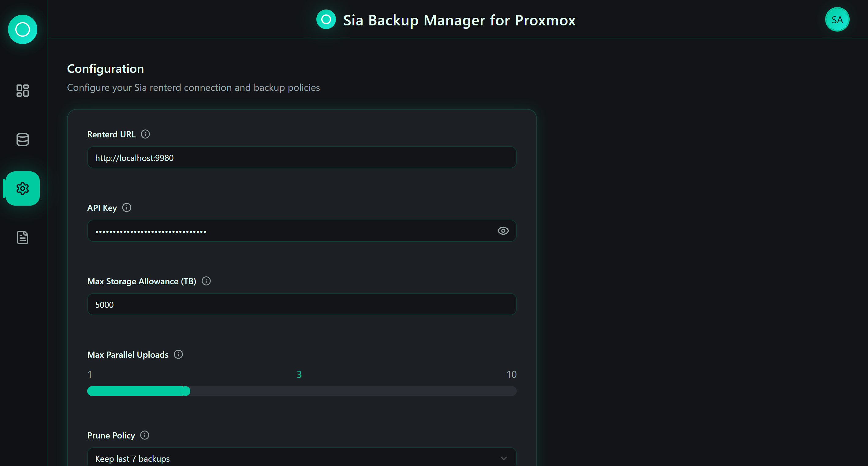Select the settings gear icon in sidebar
Screen dimensions: 868x466
click(x=23, y=188)
